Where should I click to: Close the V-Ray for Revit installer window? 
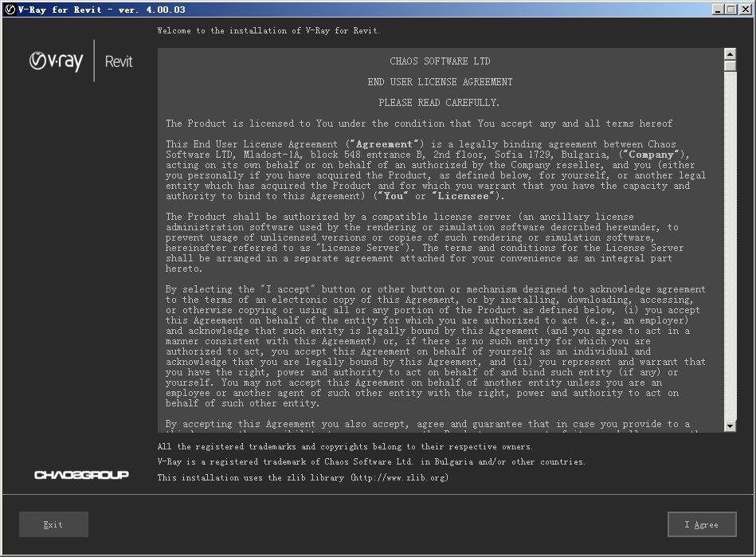(745, 9)
